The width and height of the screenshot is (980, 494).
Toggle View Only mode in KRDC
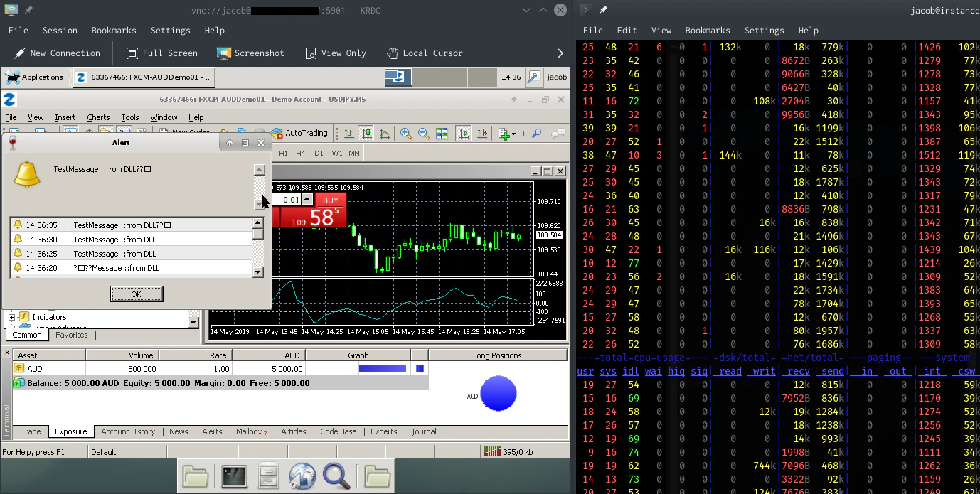336,53
